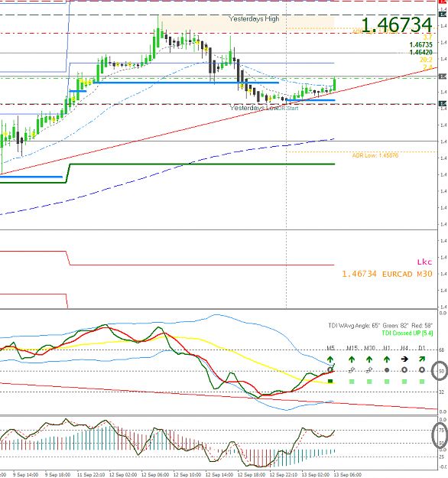
Task: Click the light green square under M15
Action: tap(352, 382)
